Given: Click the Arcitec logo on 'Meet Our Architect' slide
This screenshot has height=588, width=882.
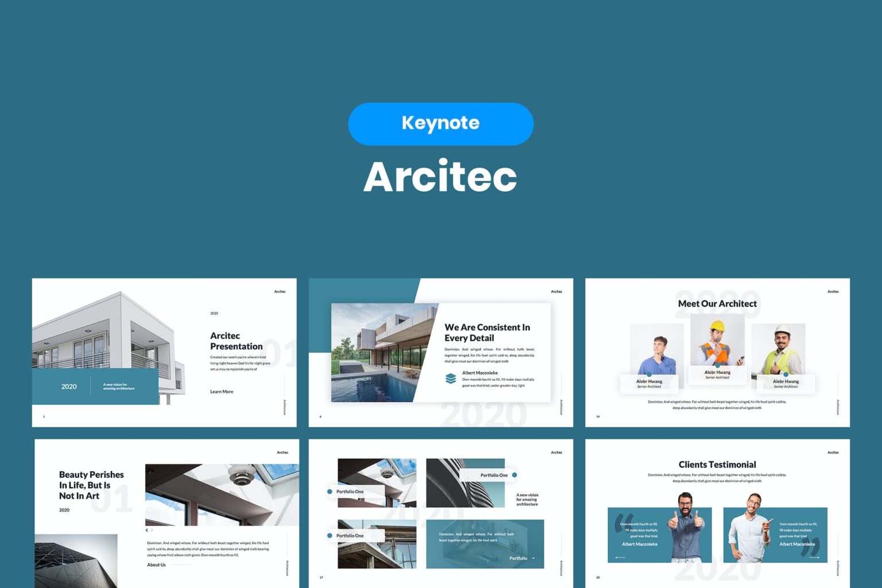Looking at the screenshot, I should (x=832, y=292).
